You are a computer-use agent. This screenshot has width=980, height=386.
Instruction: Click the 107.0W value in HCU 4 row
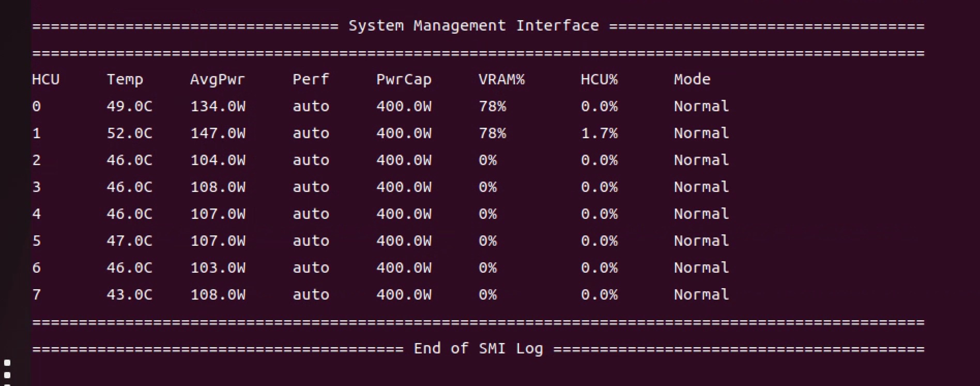(218, 214)
